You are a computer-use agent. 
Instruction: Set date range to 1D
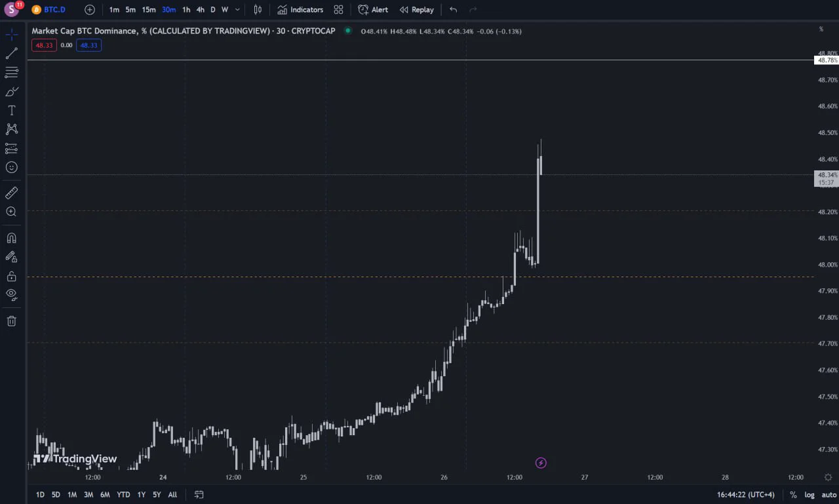[x=41, y=495]
